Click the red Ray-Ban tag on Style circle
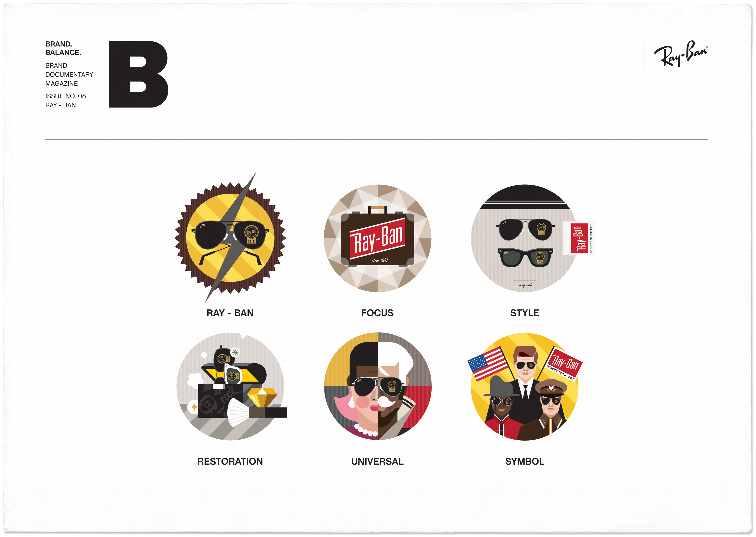The width and height of the screenshot is (756, 537). (x=579, y=238)
